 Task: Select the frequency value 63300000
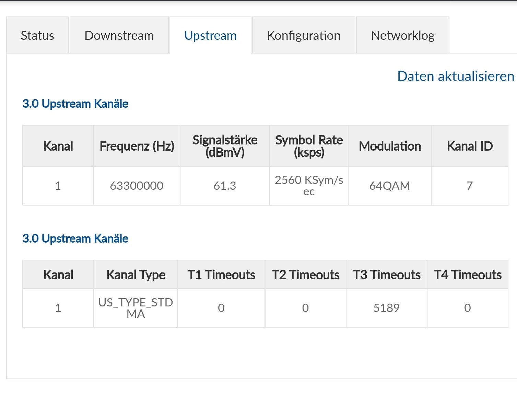click(x=137, y=186)
